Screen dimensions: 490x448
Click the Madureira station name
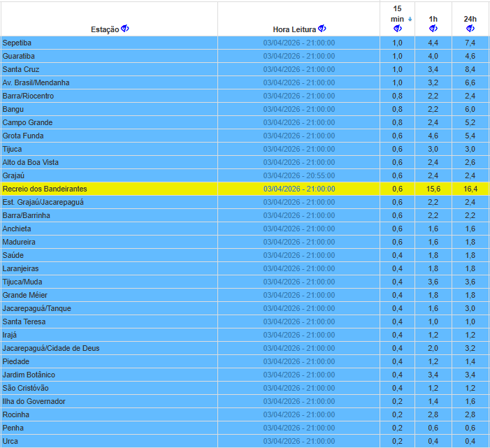[19, 242]
